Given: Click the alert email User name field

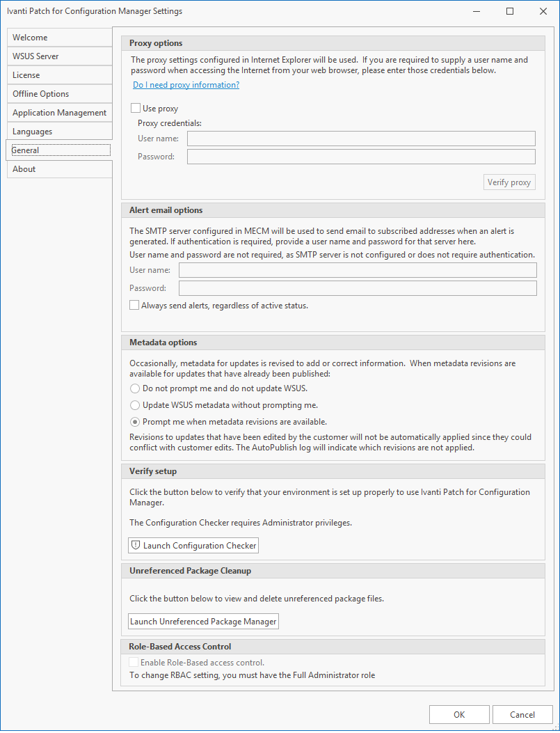Looking at the screenshot, I should click(x=358, y=270).
